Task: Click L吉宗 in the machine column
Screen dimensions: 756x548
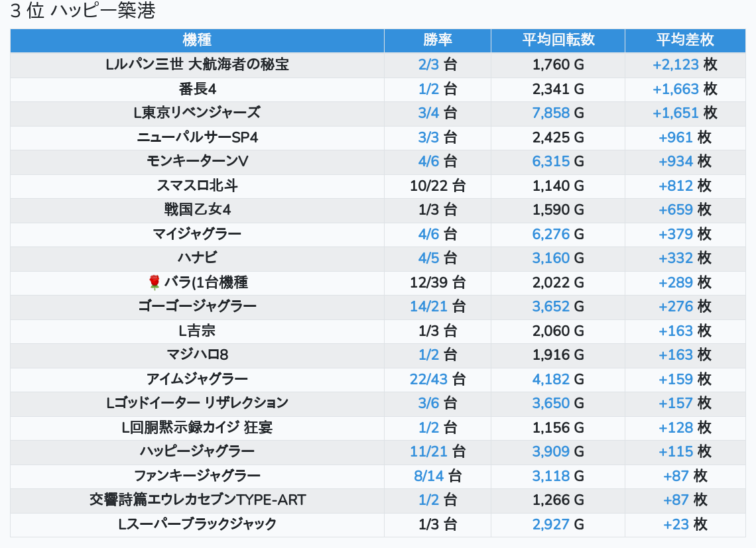Action: coord(197,331)
